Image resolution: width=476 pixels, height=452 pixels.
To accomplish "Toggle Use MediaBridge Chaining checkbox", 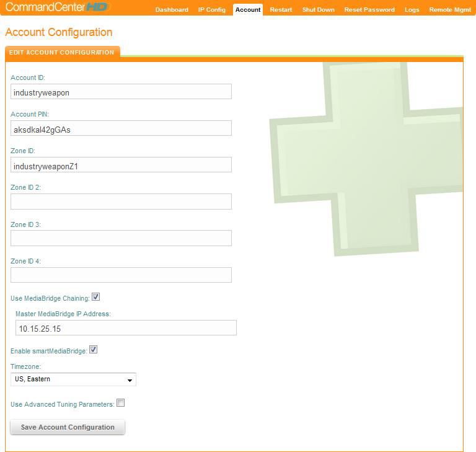I will pyautogui.click(x=95, y=298).
